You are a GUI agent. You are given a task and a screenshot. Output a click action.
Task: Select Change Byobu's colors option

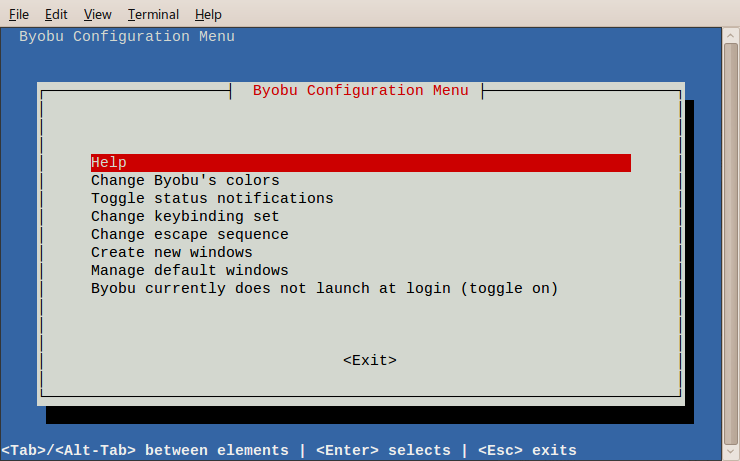click(185, 180)
